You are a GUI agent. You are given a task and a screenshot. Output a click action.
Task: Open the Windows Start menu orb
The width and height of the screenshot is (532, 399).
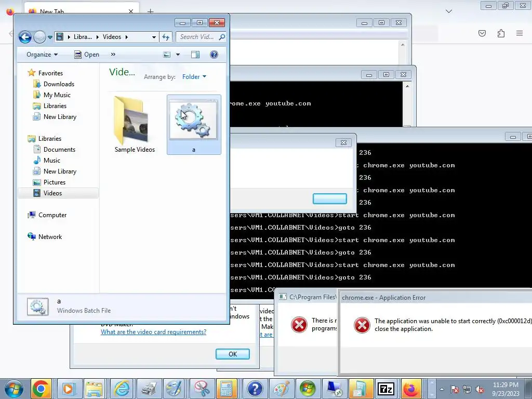[x=14, y=389]
